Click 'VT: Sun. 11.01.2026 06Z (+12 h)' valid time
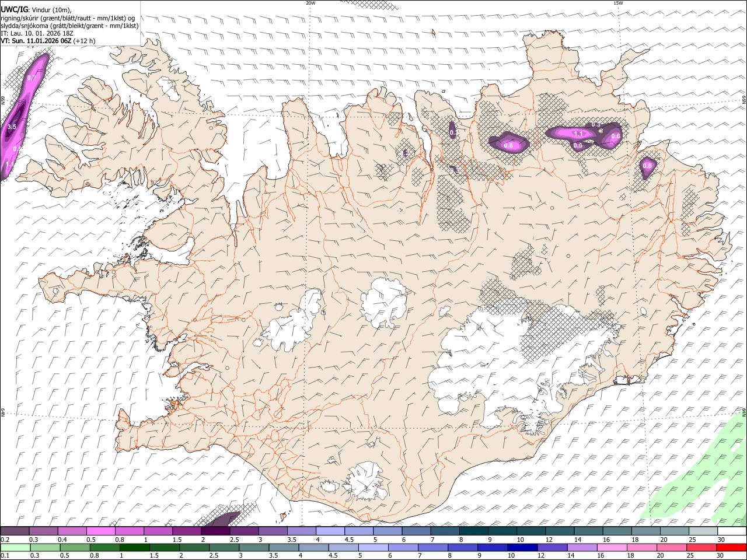Viewport: 747px width, 560px height. tap(48, 41)
